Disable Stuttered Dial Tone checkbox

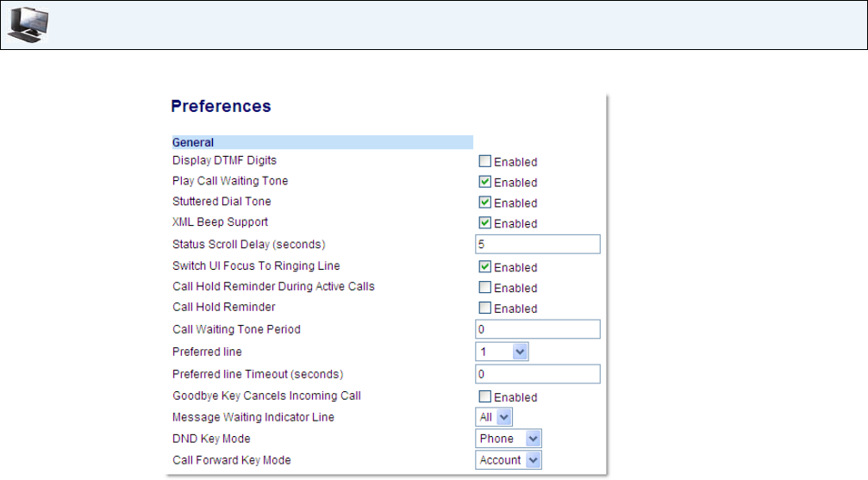[485, 203]
